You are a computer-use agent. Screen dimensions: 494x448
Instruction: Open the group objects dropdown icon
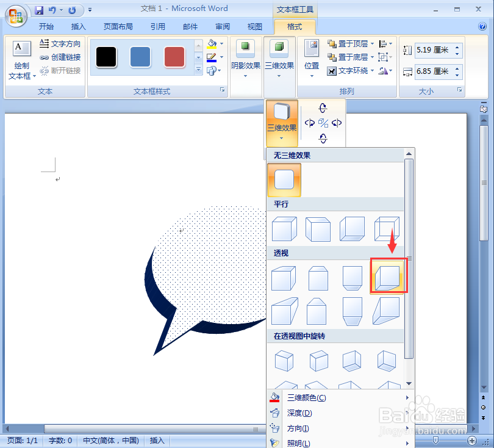click(x=385, y=57)
